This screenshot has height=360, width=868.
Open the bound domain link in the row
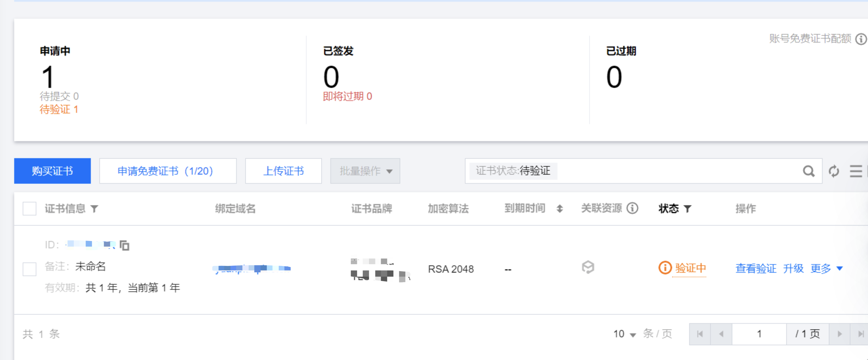pos(251,268)
